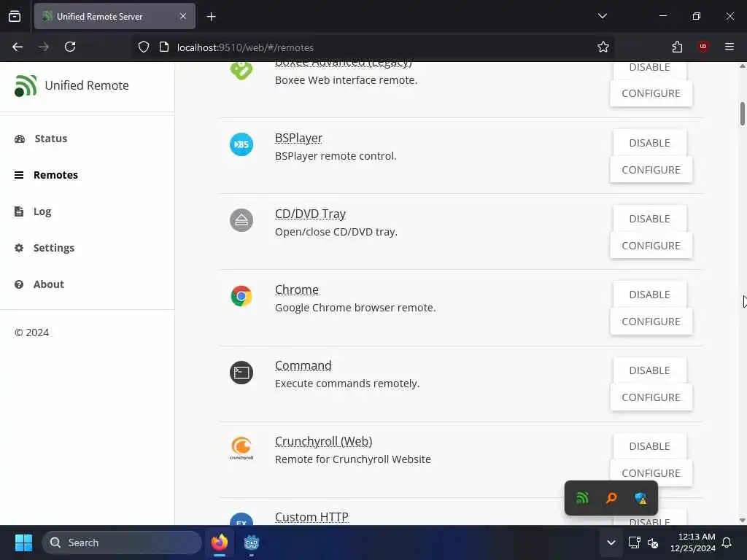This screenshot has height=560, width=747.
Task: Open the Command remote link
Action: (x=303, y=365)
